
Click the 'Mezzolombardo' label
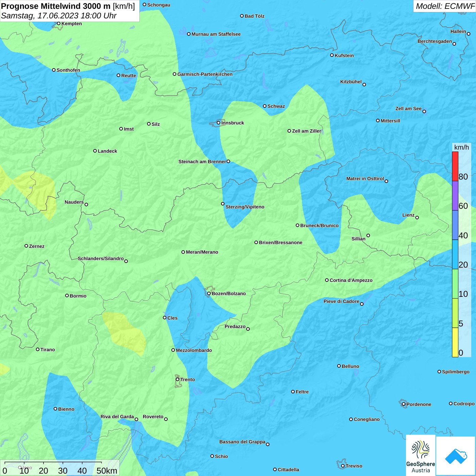coord(194,350)
